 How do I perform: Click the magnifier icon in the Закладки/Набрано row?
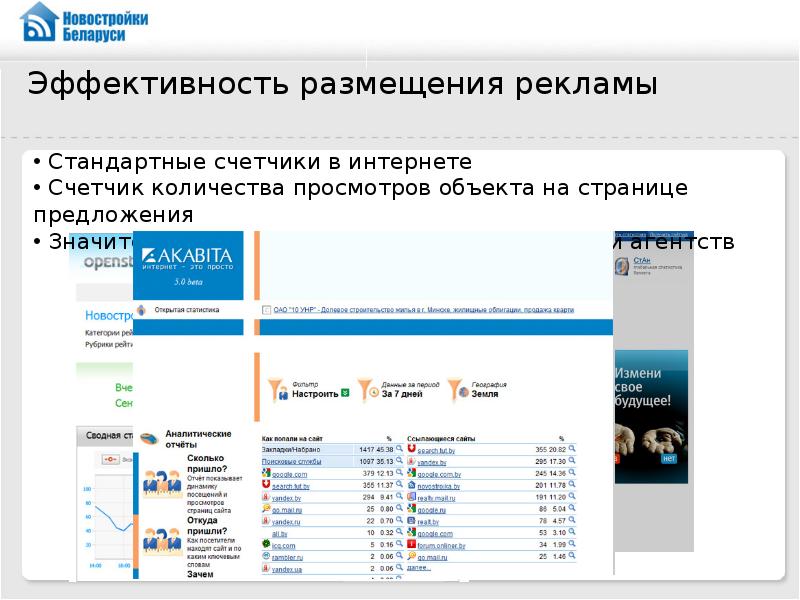coord(399,451)
